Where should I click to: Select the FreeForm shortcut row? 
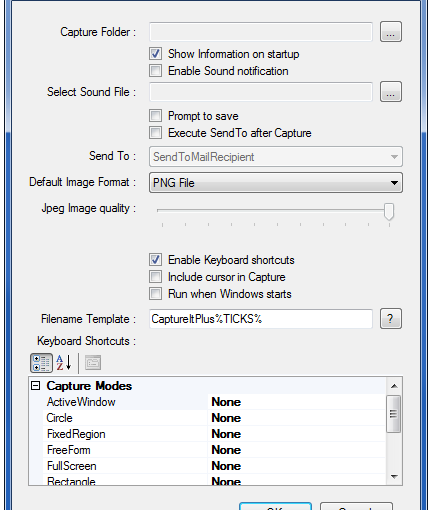[x=214, y=450]
